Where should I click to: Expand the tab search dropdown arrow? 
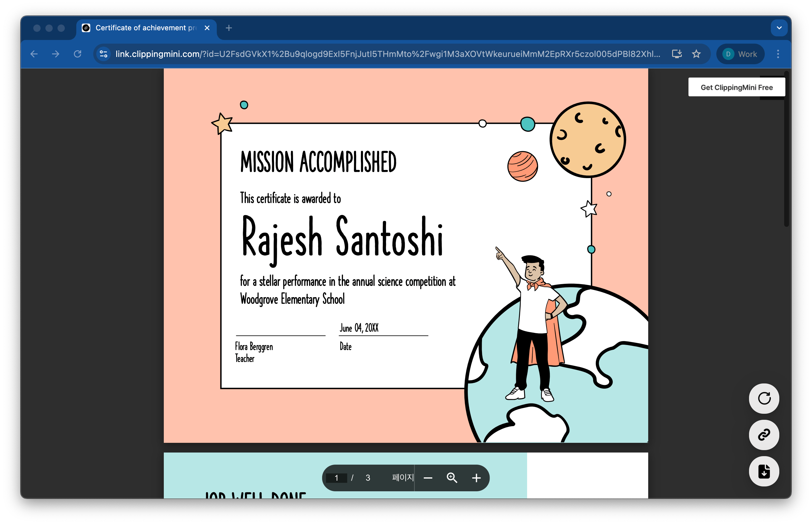point(779,28)
